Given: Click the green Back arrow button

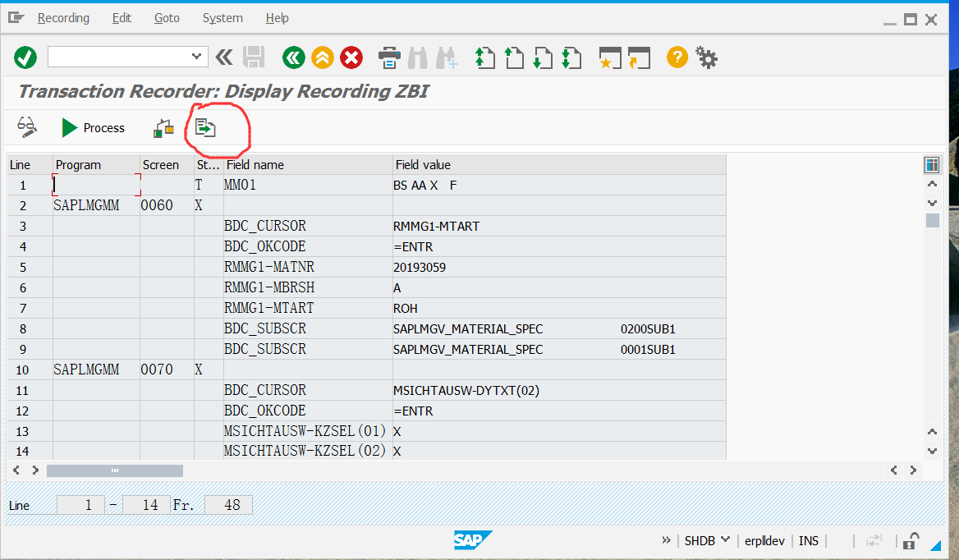Looking at the screenshot, I should point(293,57).
